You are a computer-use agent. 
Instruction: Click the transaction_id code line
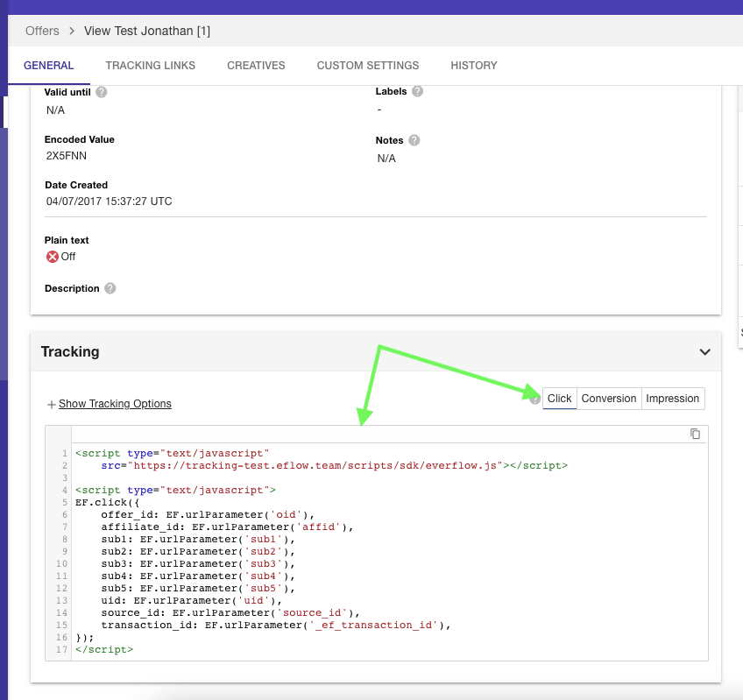coord(276,626)
